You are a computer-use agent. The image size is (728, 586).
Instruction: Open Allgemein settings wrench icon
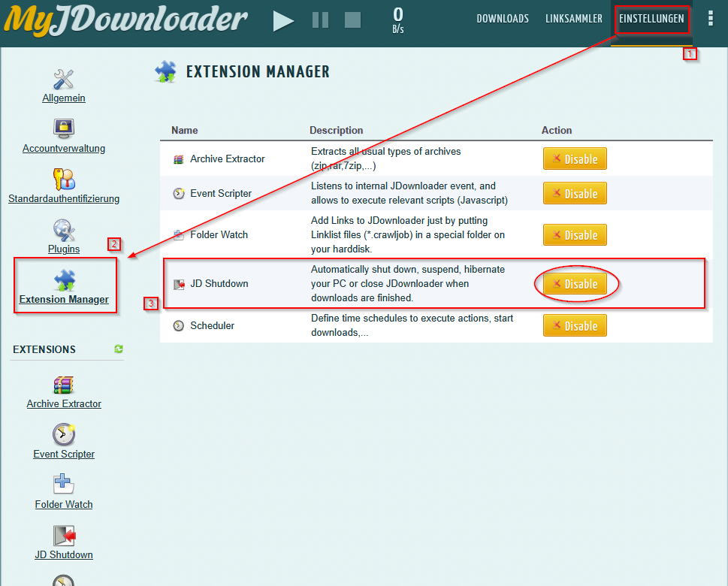[x=64, y=79]
